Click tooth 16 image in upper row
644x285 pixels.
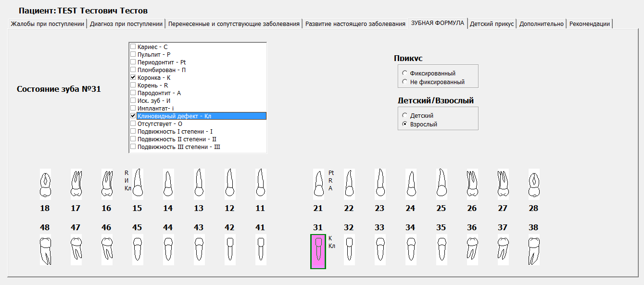(106, 185)
